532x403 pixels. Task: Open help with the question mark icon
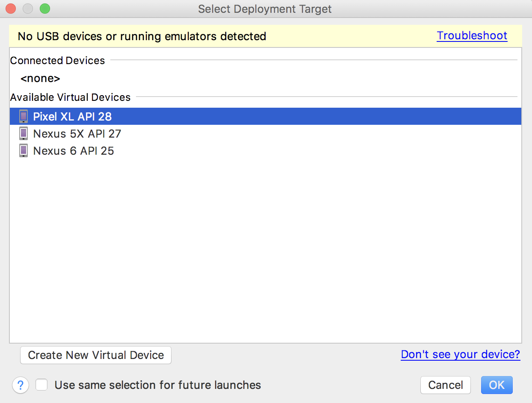pos(21,385)
